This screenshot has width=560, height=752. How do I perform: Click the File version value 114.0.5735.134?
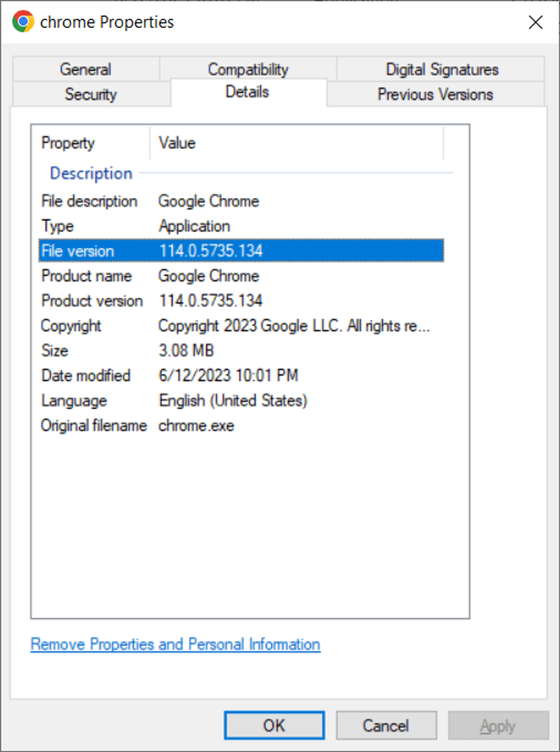(211, 251)
